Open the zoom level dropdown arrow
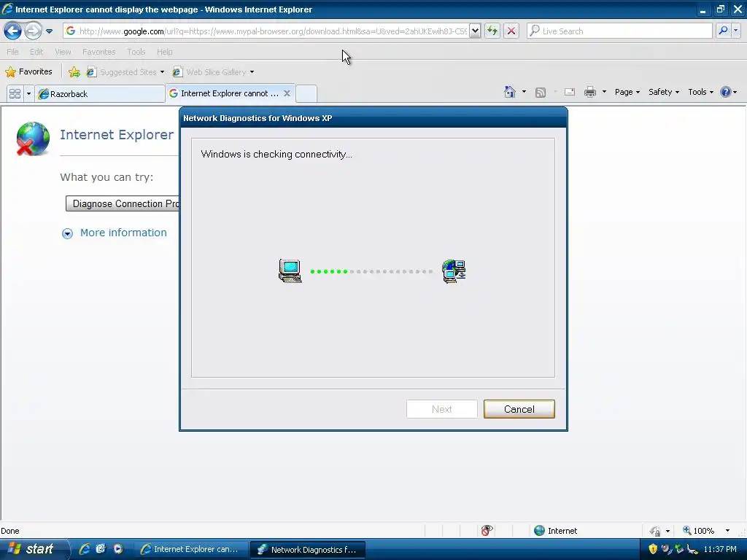The height and width of the screenshot is (560, 747). point(727,531)
